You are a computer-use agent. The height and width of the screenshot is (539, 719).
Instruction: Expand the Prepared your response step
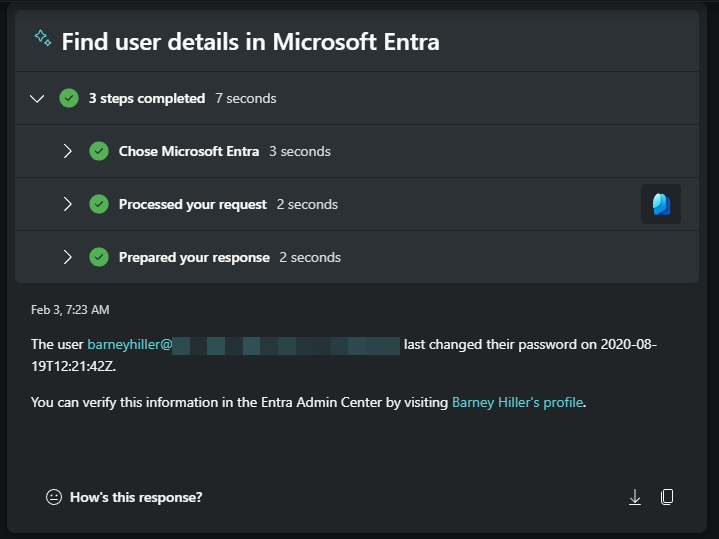(67, 257)
